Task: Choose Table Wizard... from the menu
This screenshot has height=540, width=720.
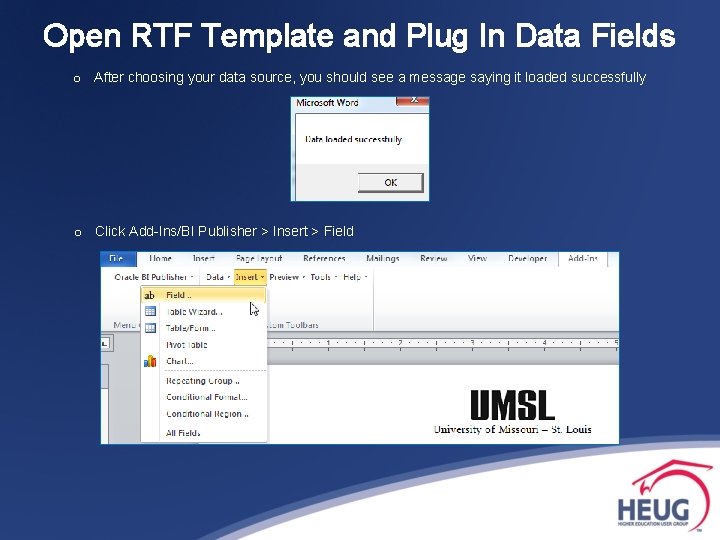Action: coord(203,312)
